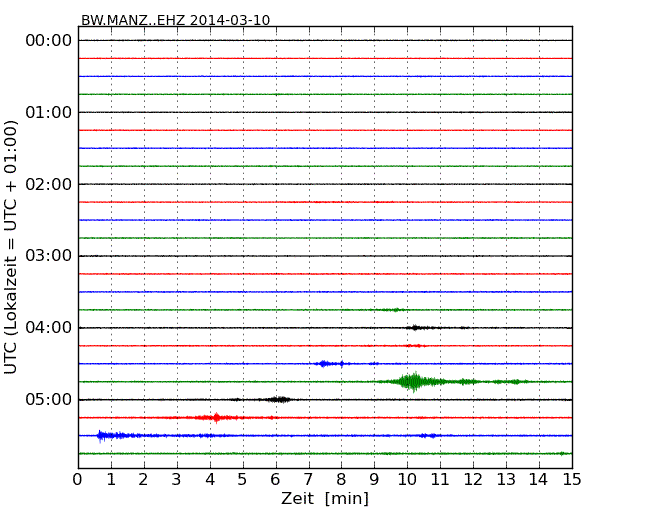650x520 pixels.
Task: Click the blue burst between minutes 7 and 8
Action: click(327, 363)
